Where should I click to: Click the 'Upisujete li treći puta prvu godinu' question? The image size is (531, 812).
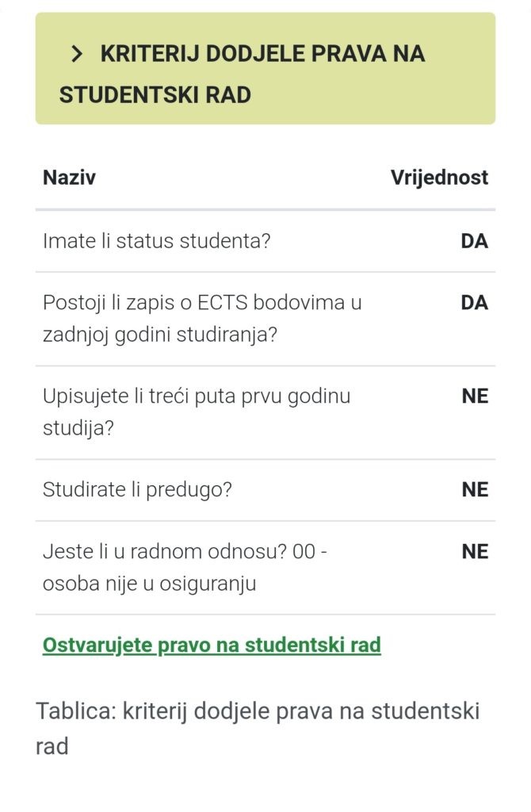tap(196, 396)
